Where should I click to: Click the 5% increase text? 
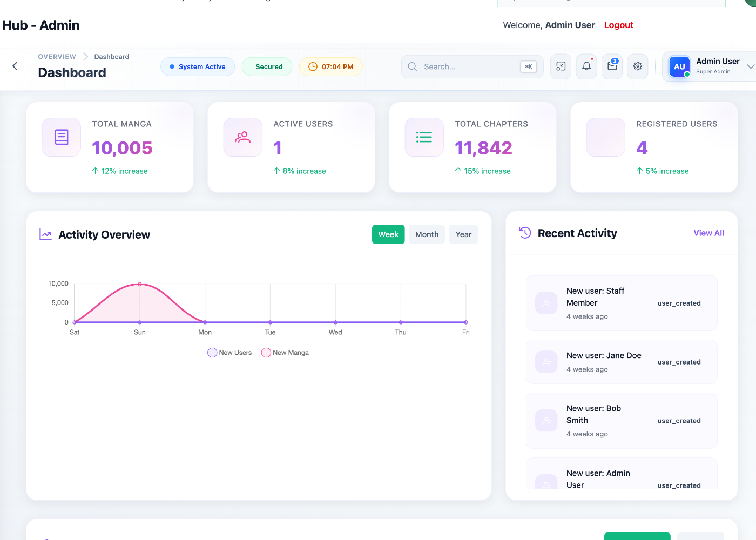click(x=667, y=171)
